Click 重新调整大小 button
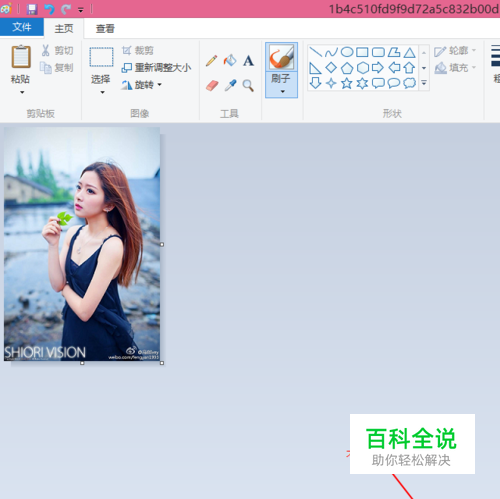Screen dimensions: 500x499 pyautogui.click(x=156, y=68)
